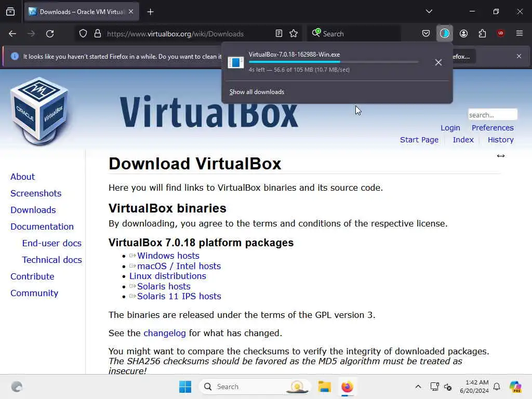This screenshot has width=532, height=399.
Task: Open Firefox account icon
Action: (463, 33)
